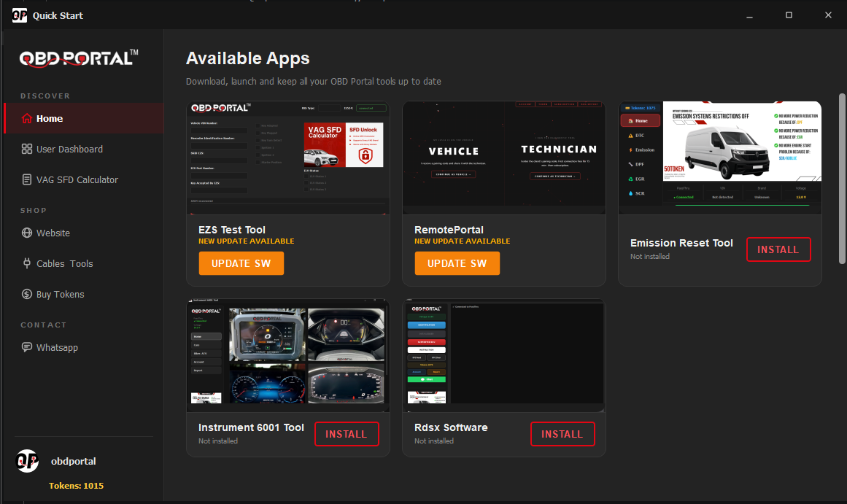Click the Quick Start title bar app icon

point(20,15)
